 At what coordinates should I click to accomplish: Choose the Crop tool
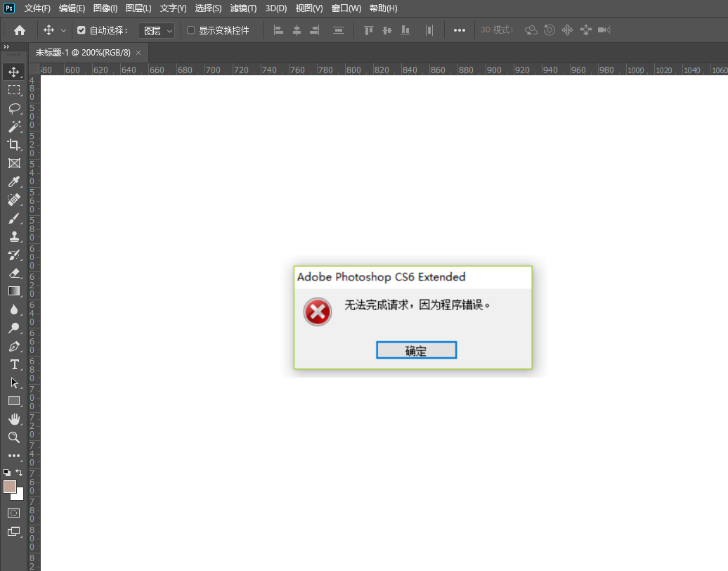click(x=14, y=145)
